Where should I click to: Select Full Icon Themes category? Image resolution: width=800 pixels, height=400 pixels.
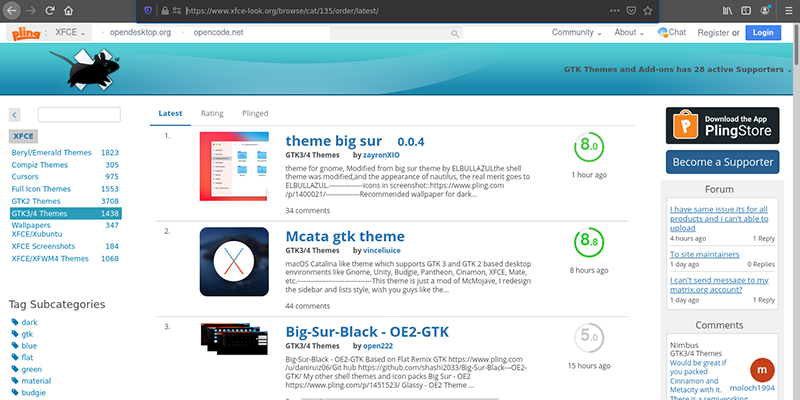click(41, 189)
